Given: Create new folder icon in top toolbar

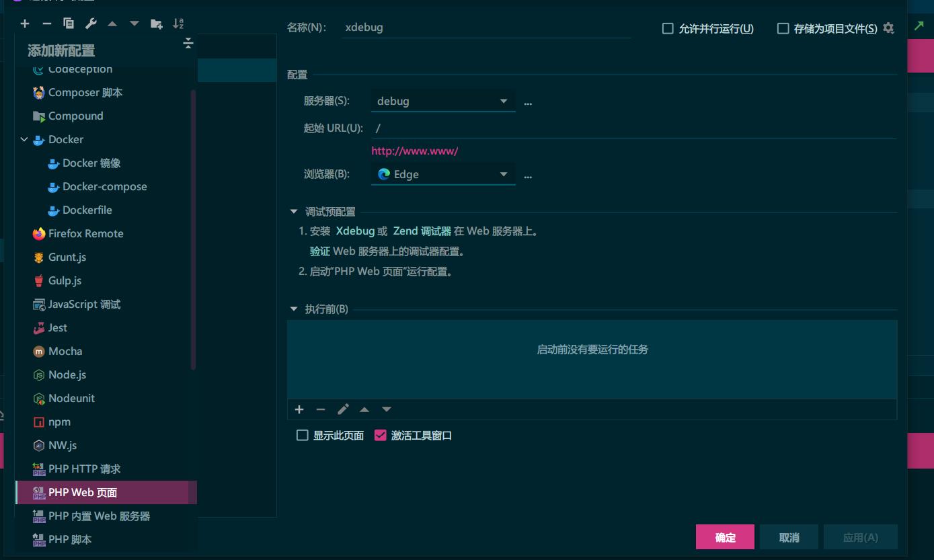Looking at the screenshot, I should 157,24.
